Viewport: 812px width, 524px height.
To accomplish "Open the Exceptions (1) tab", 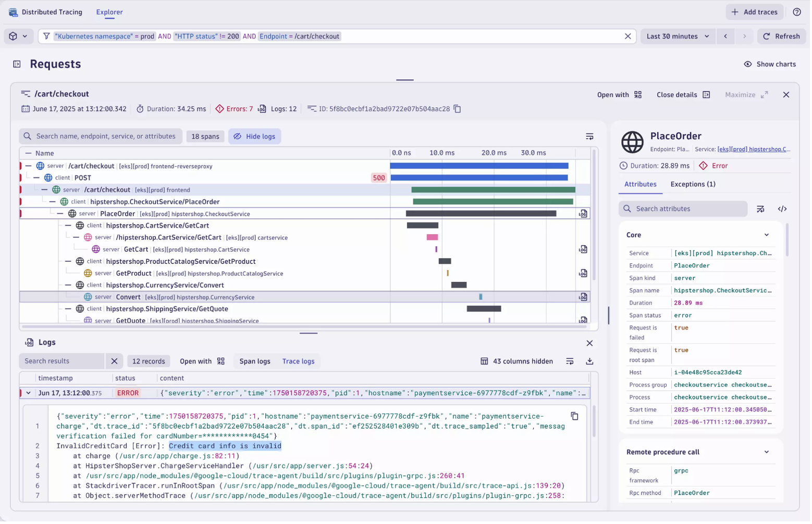I will pos(695,185).
